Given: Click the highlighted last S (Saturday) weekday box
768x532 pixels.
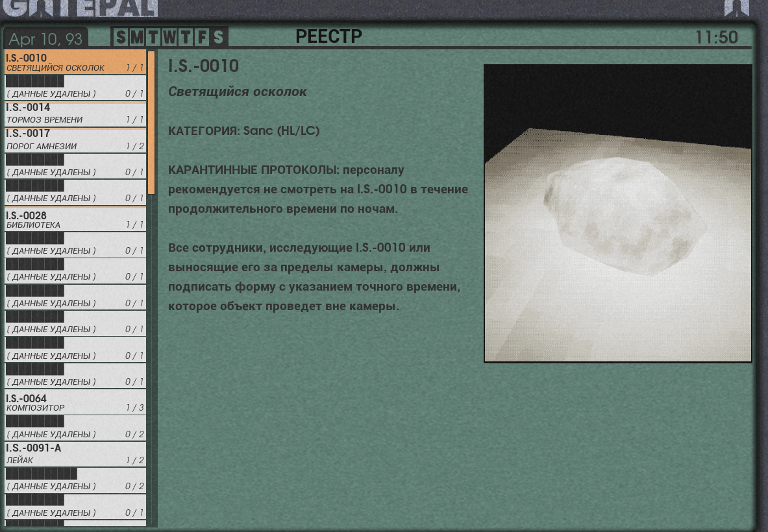Looking at the screenshot, I should (x=218, y=37).
